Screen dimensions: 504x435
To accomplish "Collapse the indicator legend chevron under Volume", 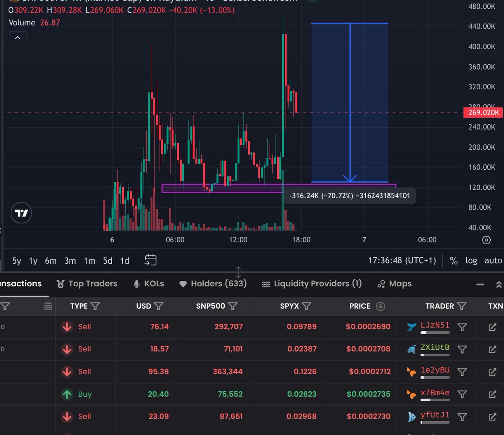I will coord(18,38).
